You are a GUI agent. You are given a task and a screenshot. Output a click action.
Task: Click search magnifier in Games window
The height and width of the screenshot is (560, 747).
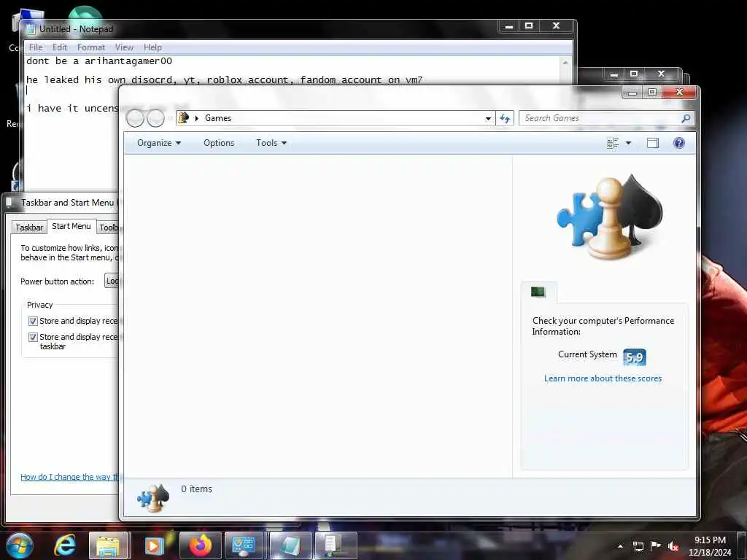tap(686, 118)
